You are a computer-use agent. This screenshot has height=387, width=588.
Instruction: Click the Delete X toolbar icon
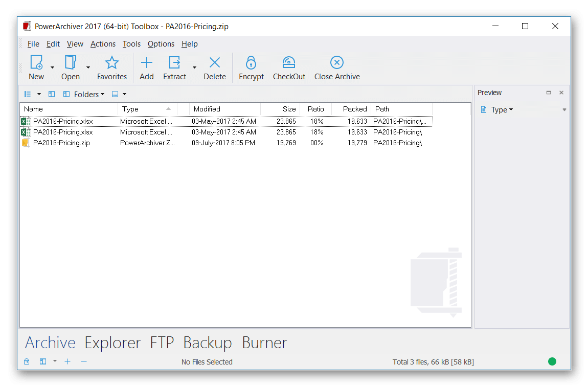click(215, 63)
